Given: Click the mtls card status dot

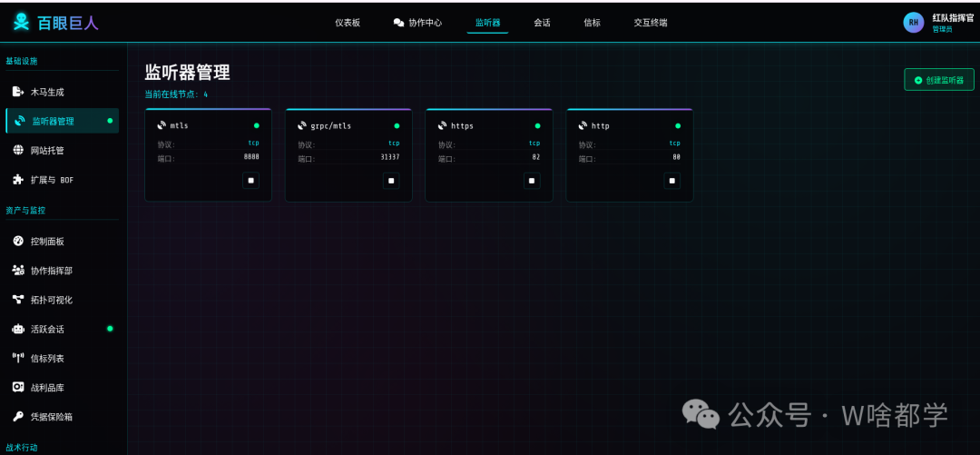Looking at the screenshot, I should pos(256,125).
